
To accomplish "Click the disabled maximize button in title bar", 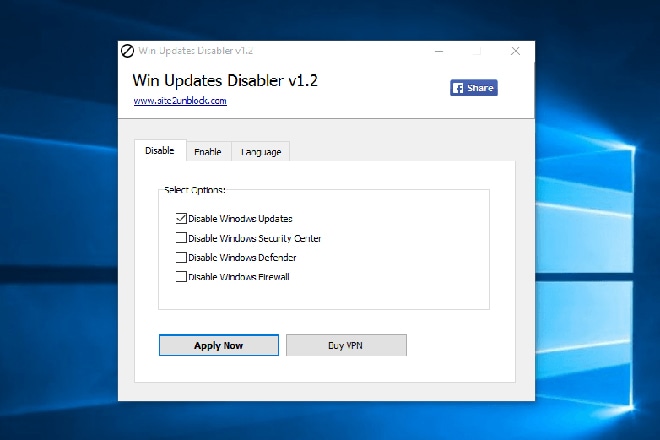I will point(477,51).
